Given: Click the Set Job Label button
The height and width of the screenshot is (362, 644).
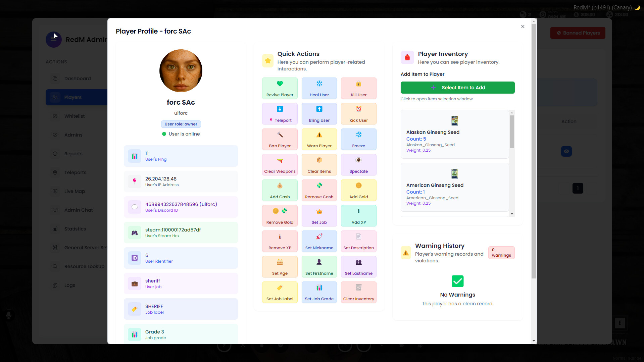Looking at the screenshot, I should coord(280,292).
